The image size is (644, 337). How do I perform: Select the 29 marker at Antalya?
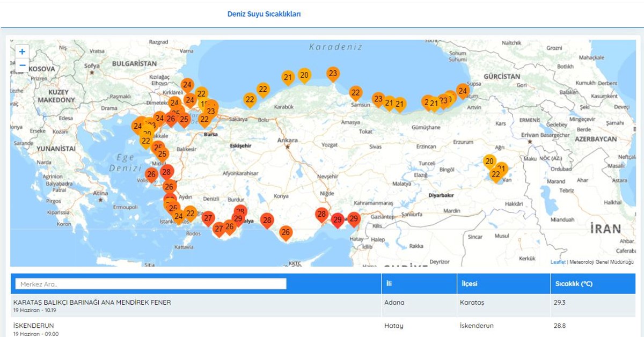(x=238, y=219)
